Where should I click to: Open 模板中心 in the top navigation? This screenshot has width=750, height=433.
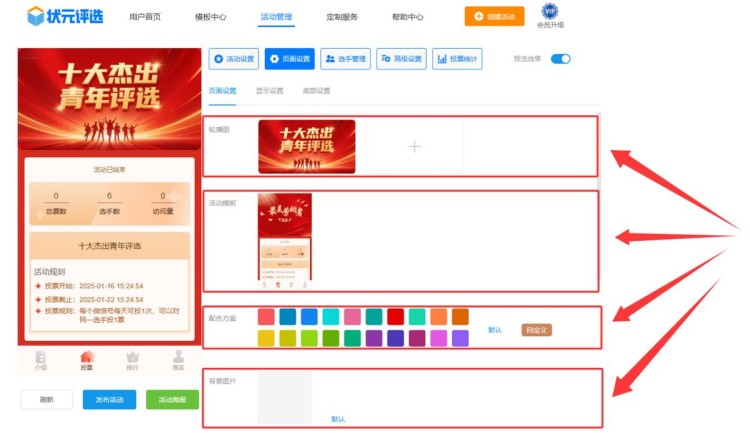coord(210,17)
